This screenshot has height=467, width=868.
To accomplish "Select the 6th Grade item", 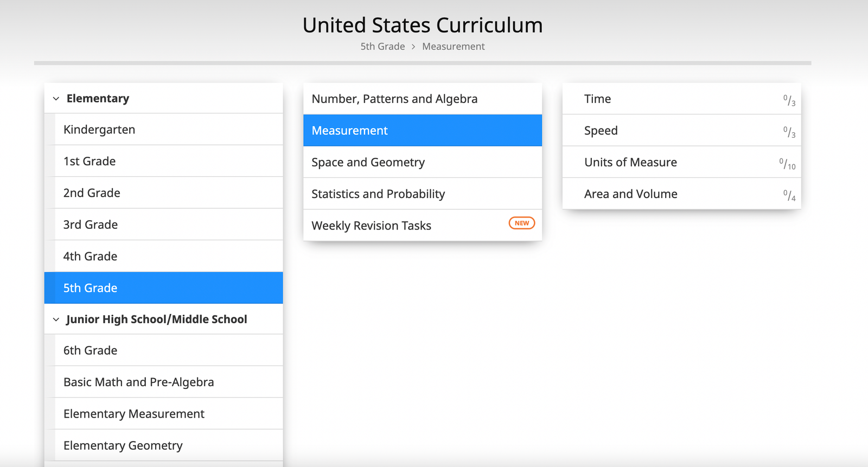I will pos(91,350).
